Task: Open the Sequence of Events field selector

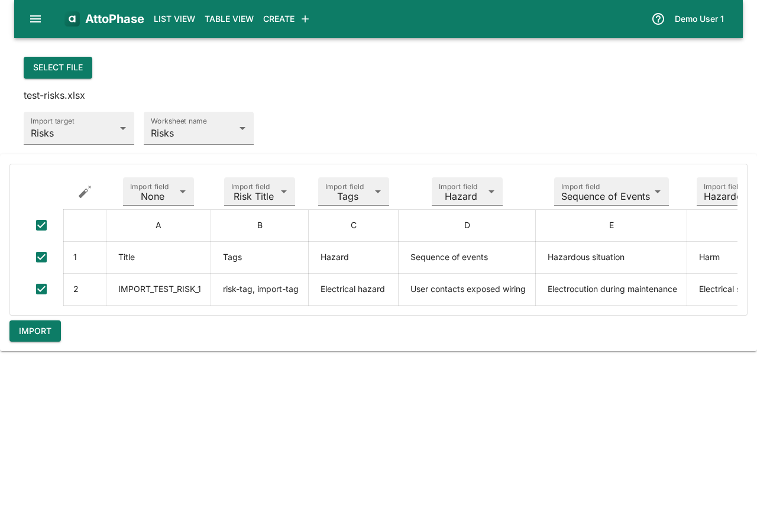Action: pyautogui.click(x=611, y=191)
